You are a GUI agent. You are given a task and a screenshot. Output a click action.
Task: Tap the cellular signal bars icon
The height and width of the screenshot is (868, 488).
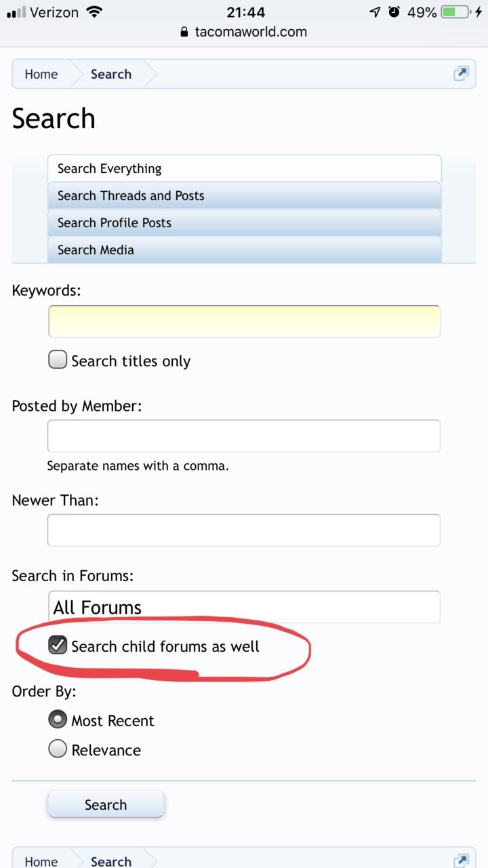[x=16, y=13]
